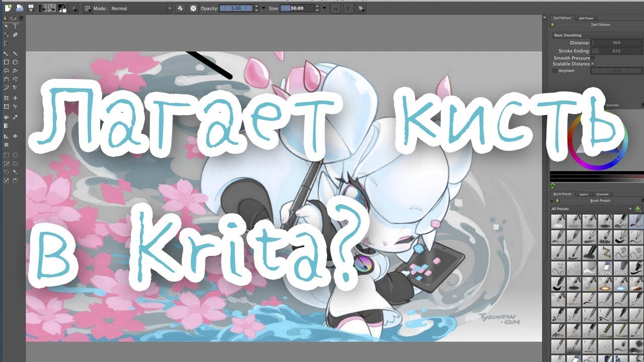Select the Dynamic Brush tool
Image resolution: width=644 pixels, height=362 pixels.
tap(6, 87)
